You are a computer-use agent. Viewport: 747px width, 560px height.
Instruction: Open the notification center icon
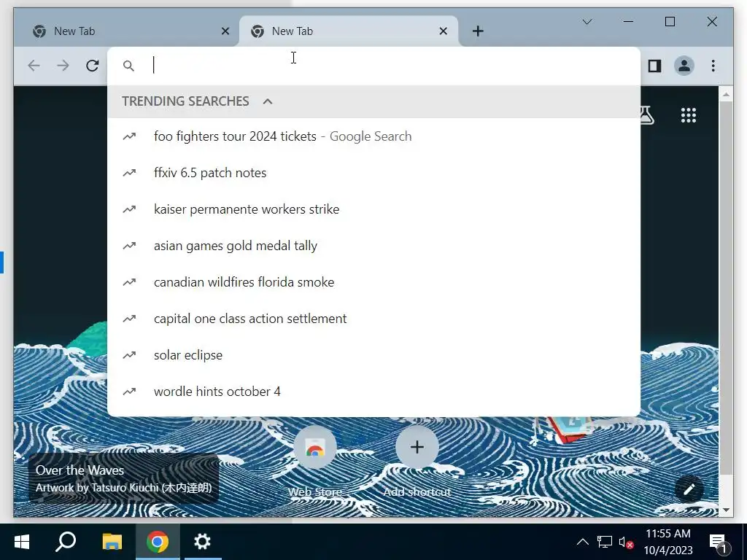(719, 542)
